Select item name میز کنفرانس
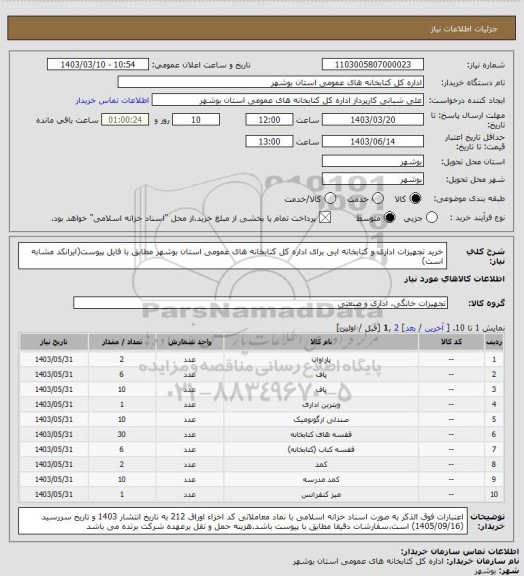The image size is (524, 576). point(321,494)
